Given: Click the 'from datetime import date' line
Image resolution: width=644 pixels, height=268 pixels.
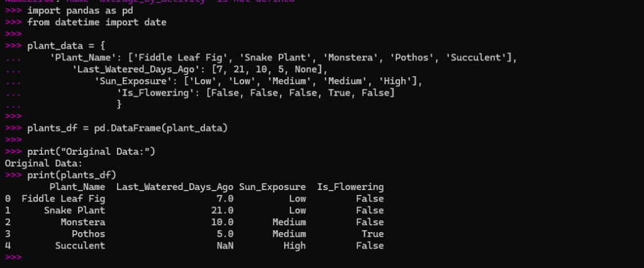Looking at the screenshot, I should (x=97, y=22).
